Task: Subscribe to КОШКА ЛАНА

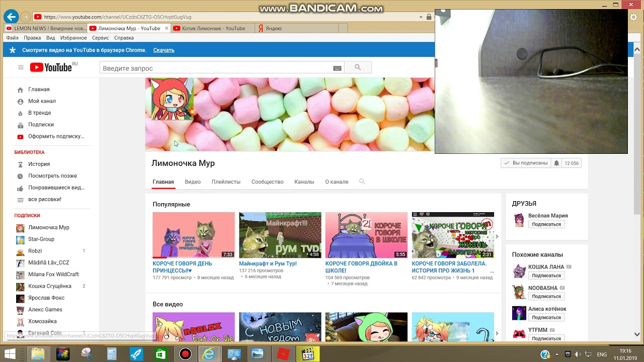Action: click(546, 276)
